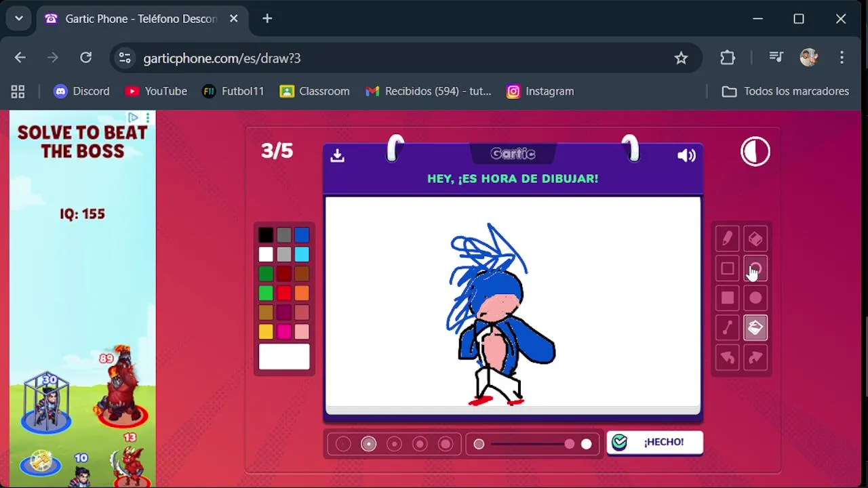
Task: Pick the light cyan-blue color swatch
Action: click(x=302, y=254)
